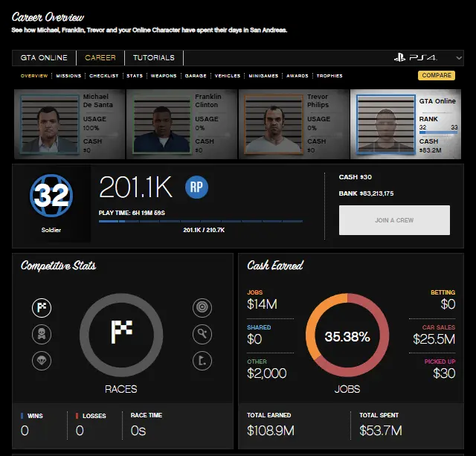The height and width of the screenshot is (456, 476).
Task: Click the rank 32 globe emblem
Action: [51, 196]
